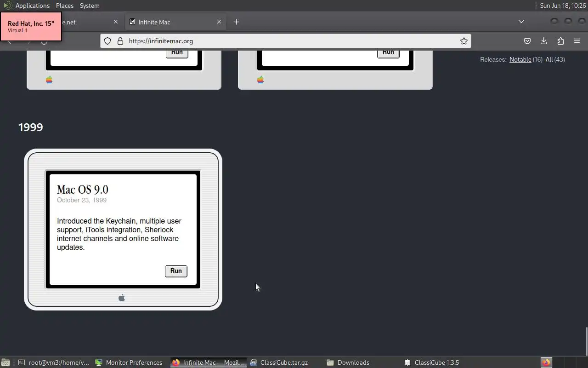The height and width of the screenshot is (368, 588).
Task: Open the System menu
Action: (x=90, y=6)
